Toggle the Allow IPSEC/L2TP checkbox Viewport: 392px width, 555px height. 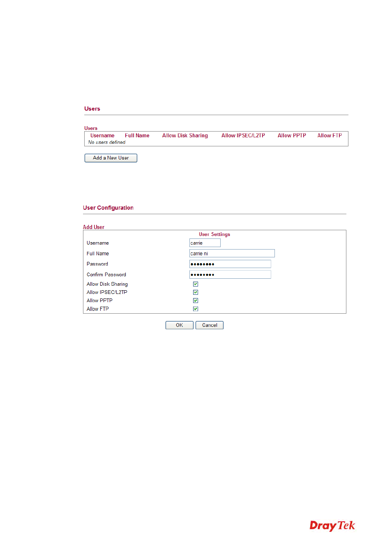196,292
